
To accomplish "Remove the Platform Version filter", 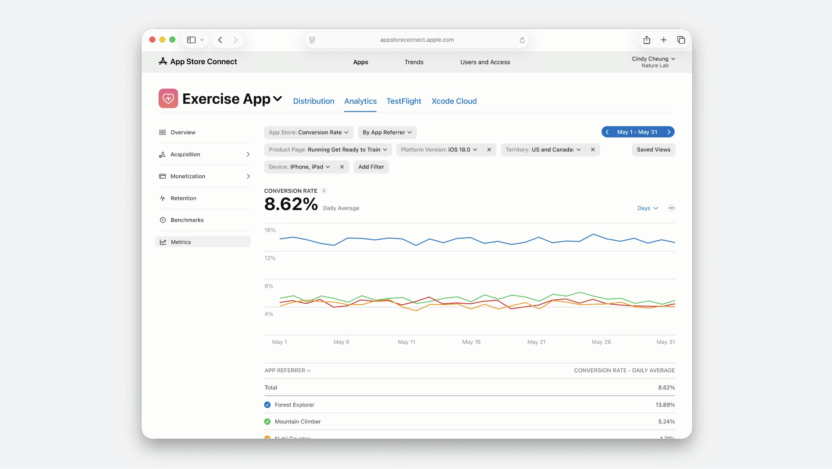I will pos(489,150).
